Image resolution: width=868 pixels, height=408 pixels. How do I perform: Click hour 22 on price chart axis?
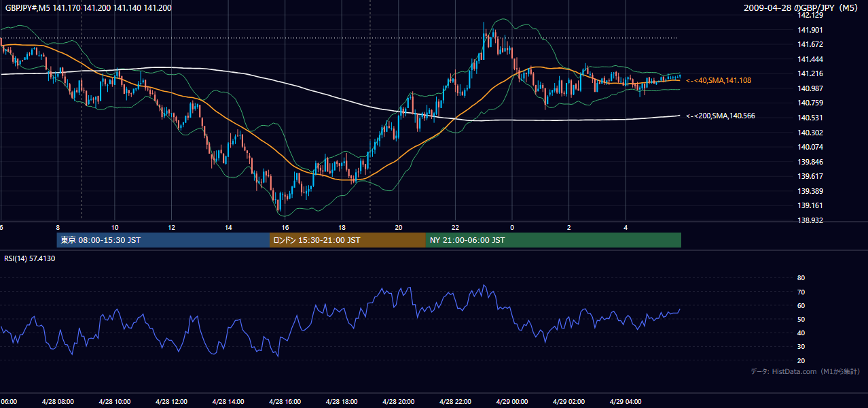coord(455,228)
